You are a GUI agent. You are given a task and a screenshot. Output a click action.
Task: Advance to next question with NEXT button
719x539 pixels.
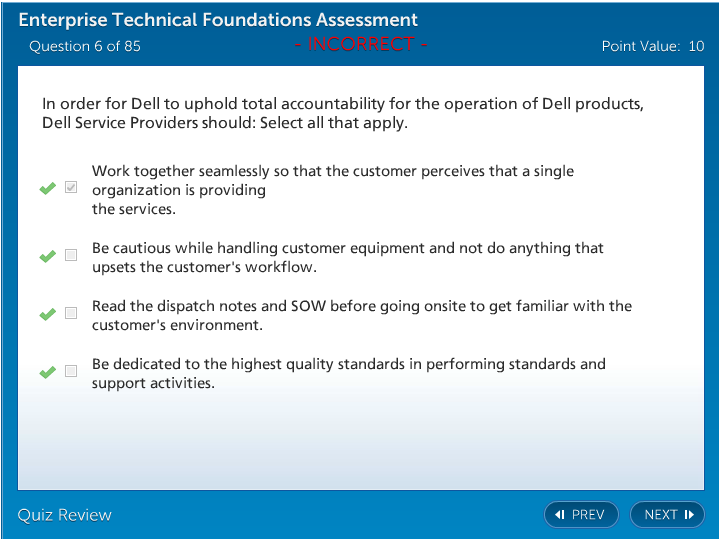click(x=667, y=515)
